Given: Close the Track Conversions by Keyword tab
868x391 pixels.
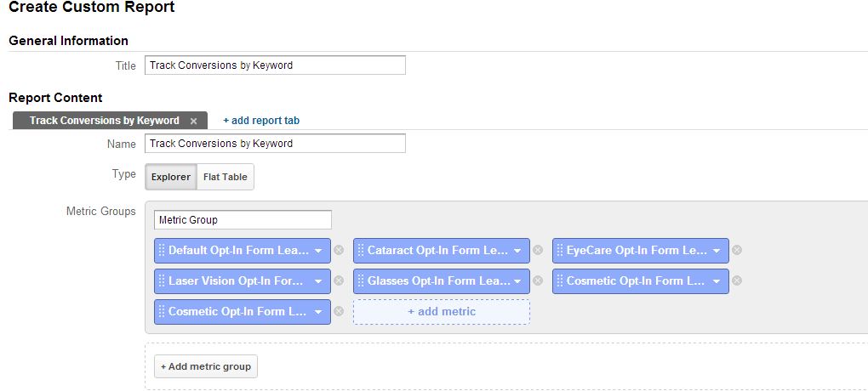Looking at the screenshot, I should tap(194, 121).
